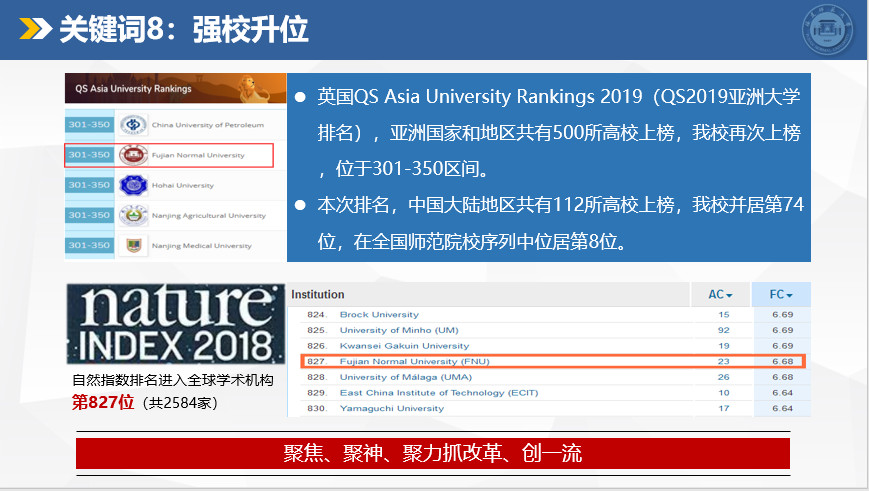This screenshot has width=869, height=491.
Task: Click the Fujian Normal University name in QS list
Action: [x=198, y=155]
